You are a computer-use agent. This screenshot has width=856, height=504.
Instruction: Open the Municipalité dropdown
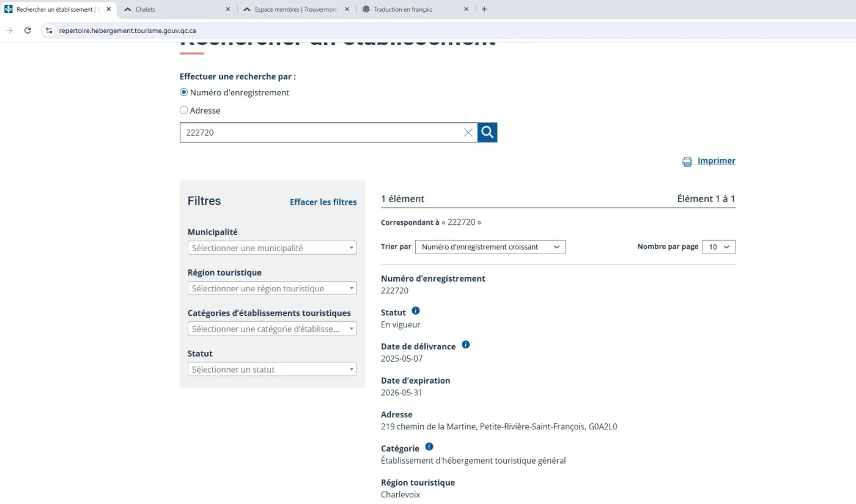272,247
